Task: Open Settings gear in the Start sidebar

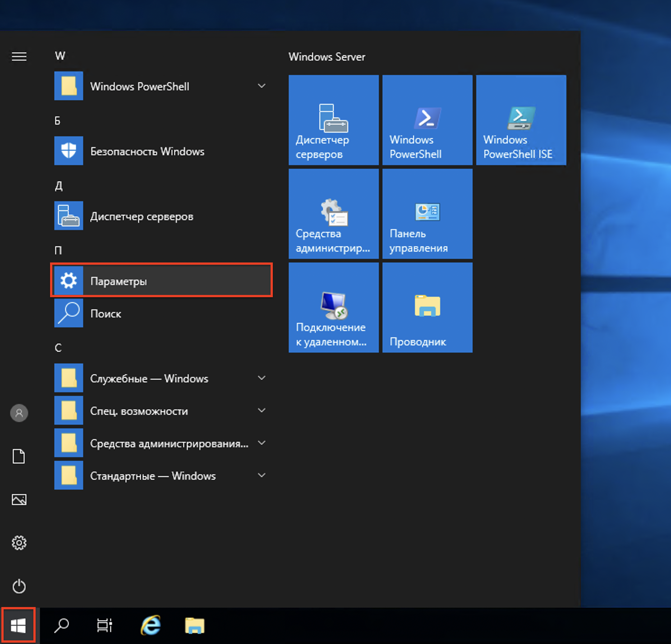Action: tap(19, 543)
